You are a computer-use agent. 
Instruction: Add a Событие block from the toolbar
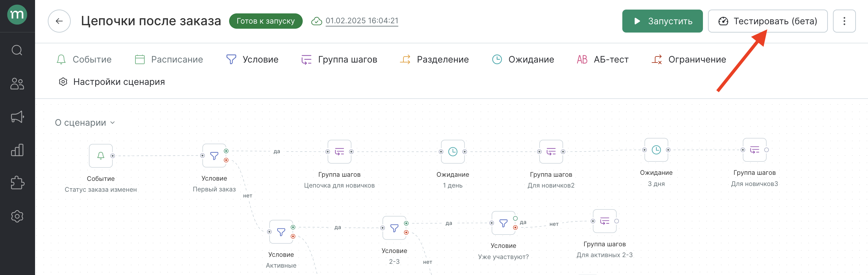coord(84,60)
